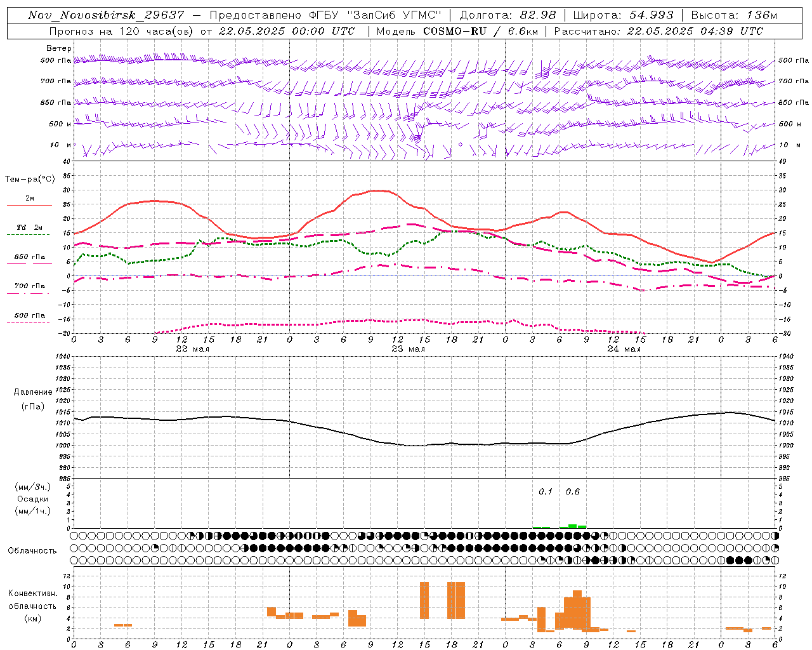This screenshot has height=650, width=812.
Task: Click the (км) unit label
Action: pyautogui.click(x=33, y=618)
